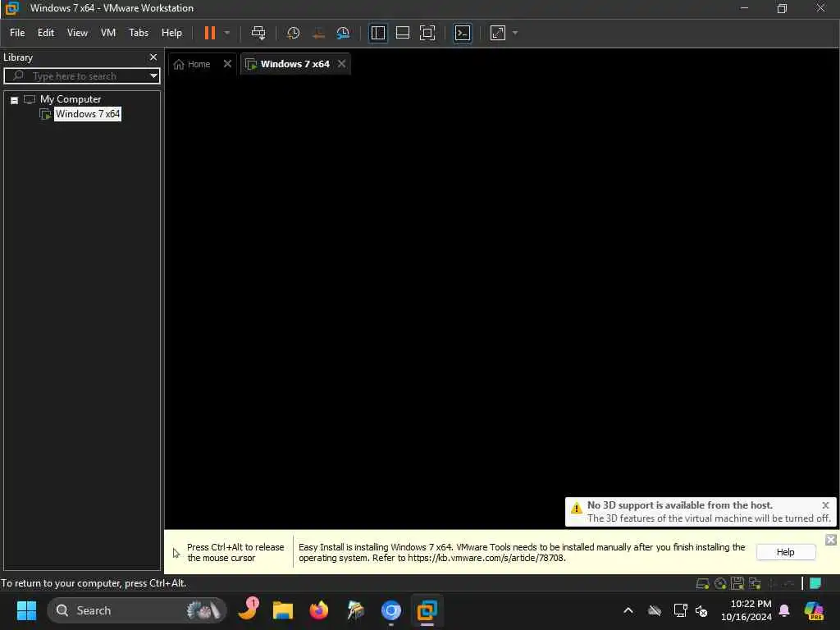
Task: Click the VMware Workstation taskbar icon
Action: pos(427,610)
